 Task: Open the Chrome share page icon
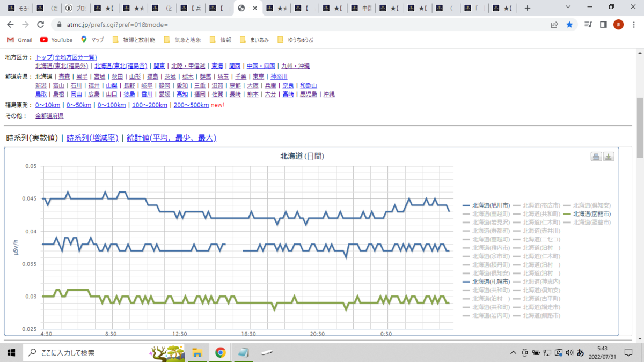pos(554,25)
